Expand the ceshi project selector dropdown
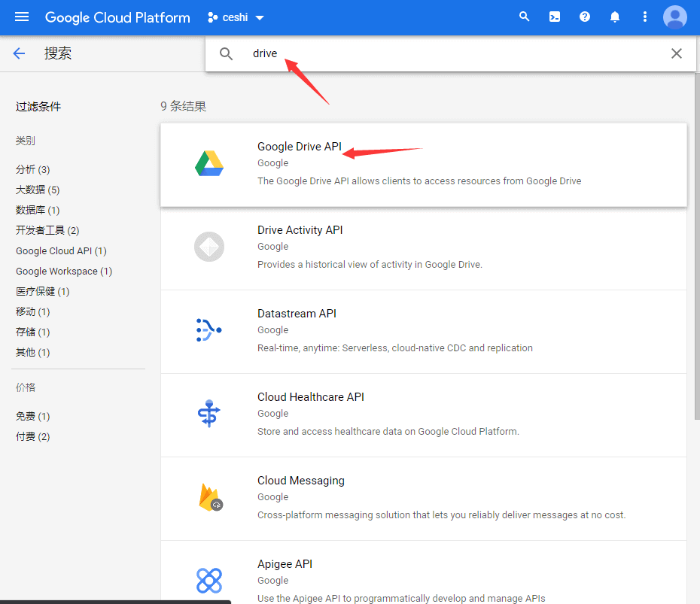This screenshot has width=700, height=604. 236,17
